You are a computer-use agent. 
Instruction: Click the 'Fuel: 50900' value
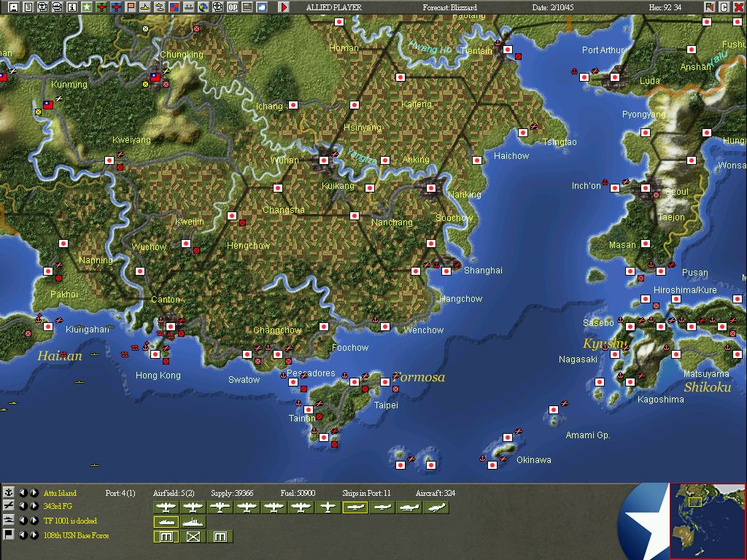[298, 493]
